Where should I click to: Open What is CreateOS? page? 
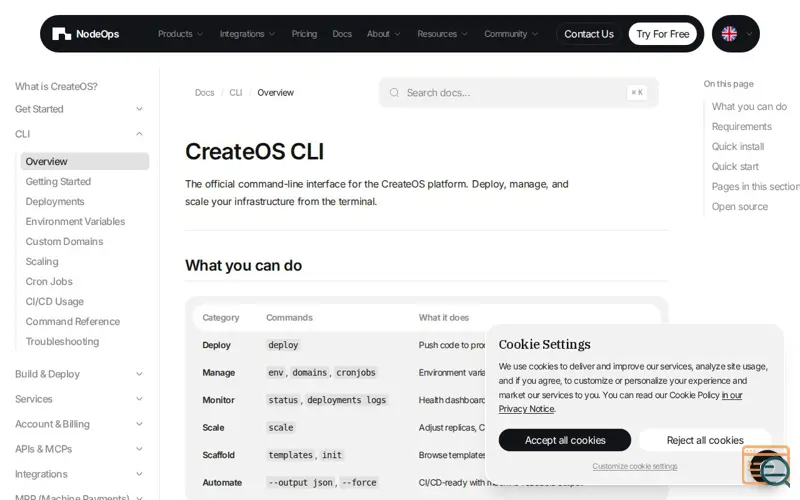[56, 86]
